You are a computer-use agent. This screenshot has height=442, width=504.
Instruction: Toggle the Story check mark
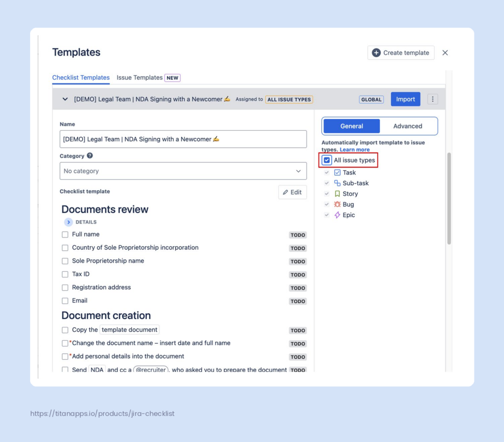(327, 194)
